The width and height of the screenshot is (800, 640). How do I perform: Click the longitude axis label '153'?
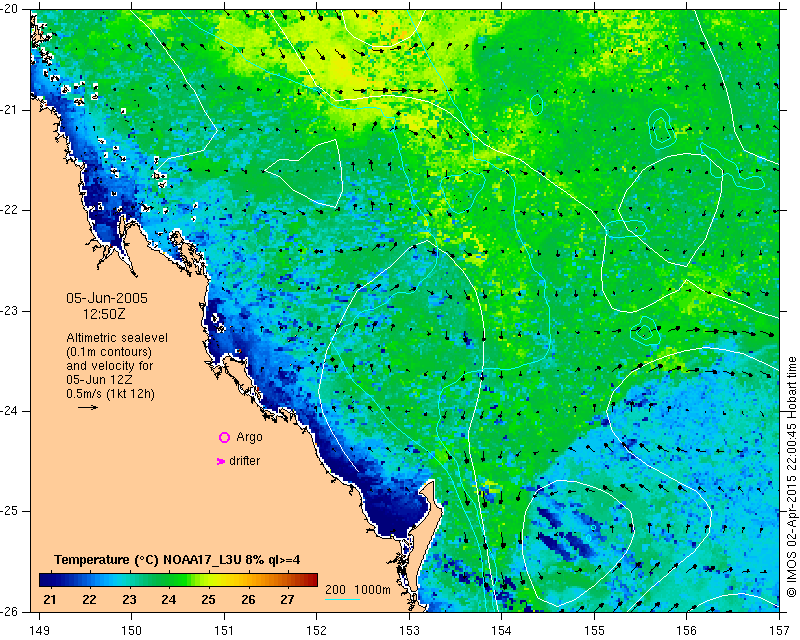click(410, 631)
